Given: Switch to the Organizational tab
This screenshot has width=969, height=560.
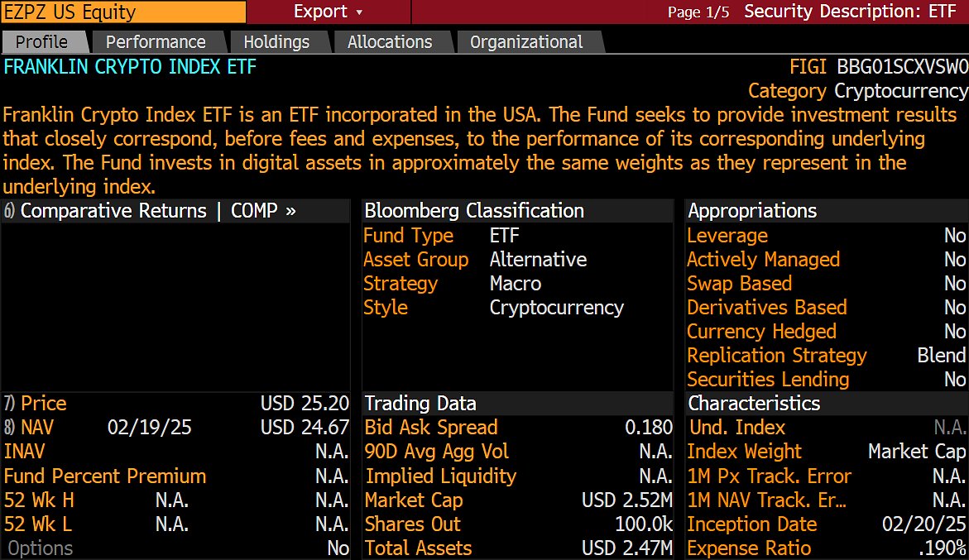Looking at the screenshot, I should (526, 42).
